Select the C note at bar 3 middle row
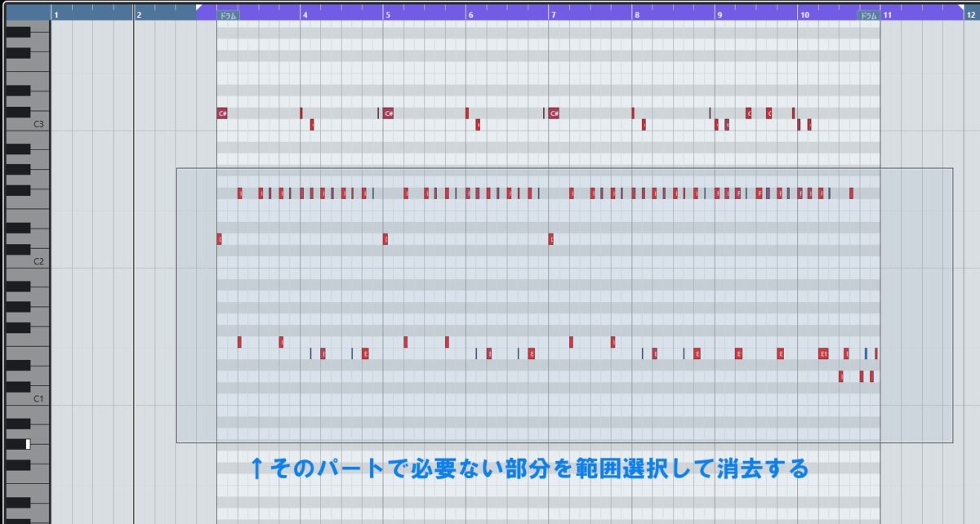980x524 pixels. pos(218,238)
